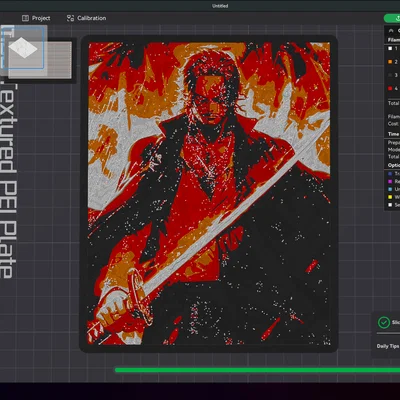This screenshot has height=400, width=400.
Task: Click the black filament 3 swatch
Action: 390,75
